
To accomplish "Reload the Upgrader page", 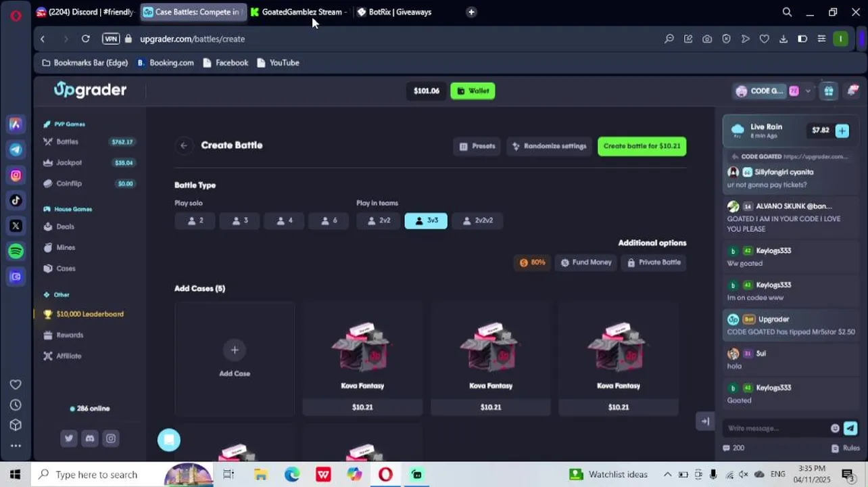I will [x=86, y=39].
